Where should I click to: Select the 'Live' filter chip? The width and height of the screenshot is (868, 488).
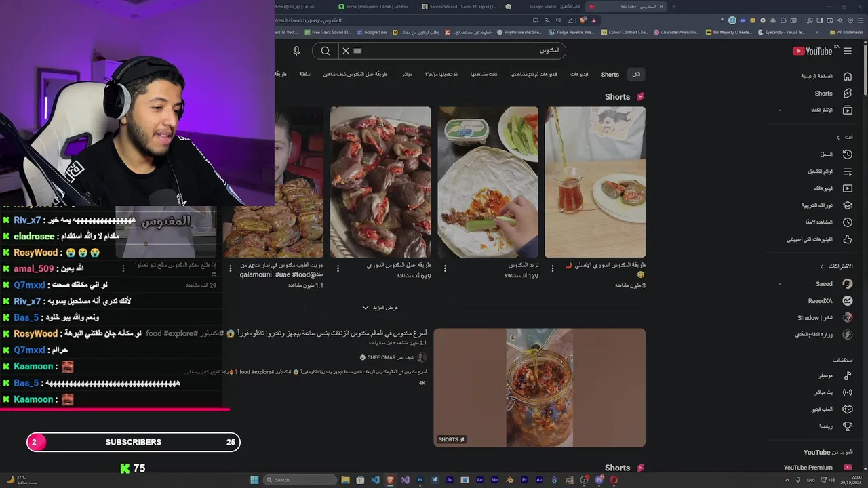click(406, 74)
